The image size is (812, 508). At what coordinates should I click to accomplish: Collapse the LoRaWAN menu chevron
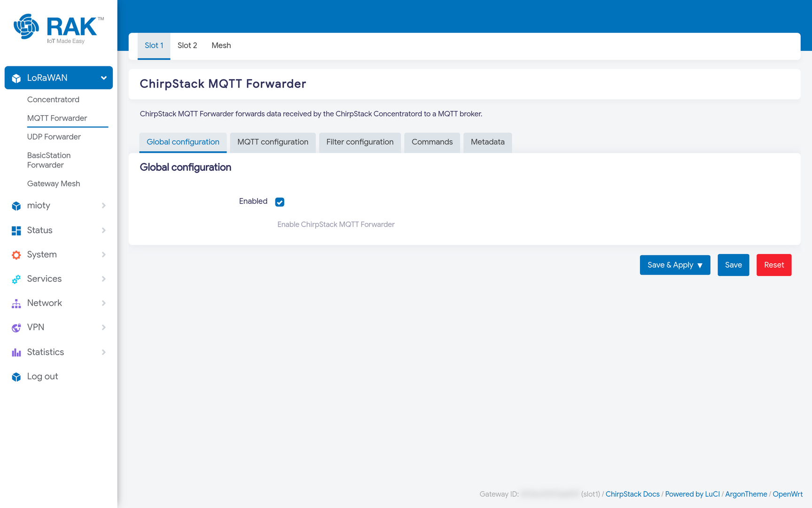point(104,78)
